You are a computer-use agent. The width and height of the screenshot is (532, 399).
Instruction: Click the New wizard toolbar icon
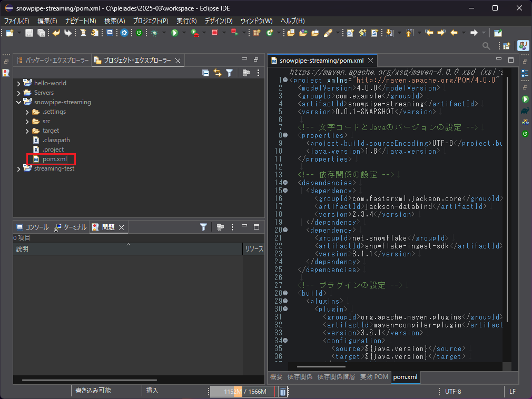(9, 33)
